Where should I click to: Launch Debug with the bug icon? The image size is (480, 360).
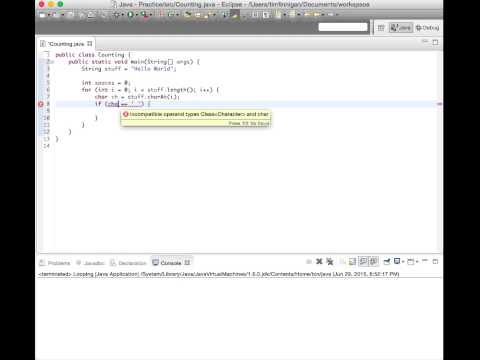point(117,15)
